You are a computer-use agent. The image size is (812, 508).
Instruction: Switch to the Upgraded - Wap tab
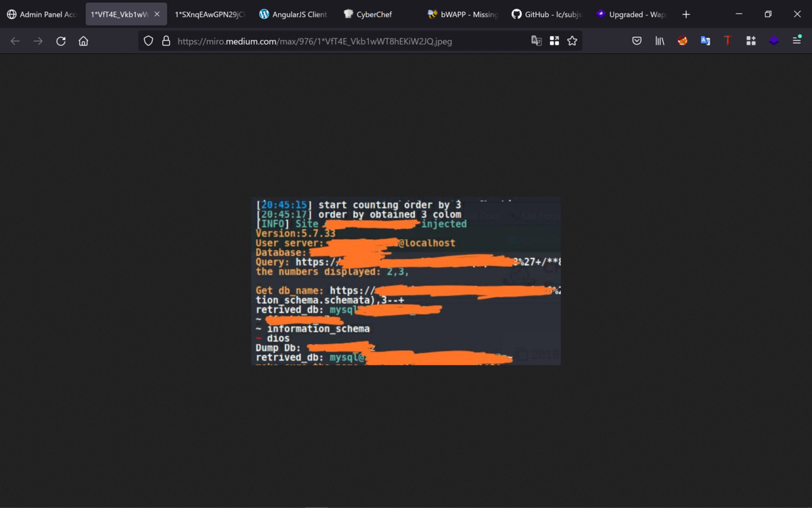tap(631, 14)
